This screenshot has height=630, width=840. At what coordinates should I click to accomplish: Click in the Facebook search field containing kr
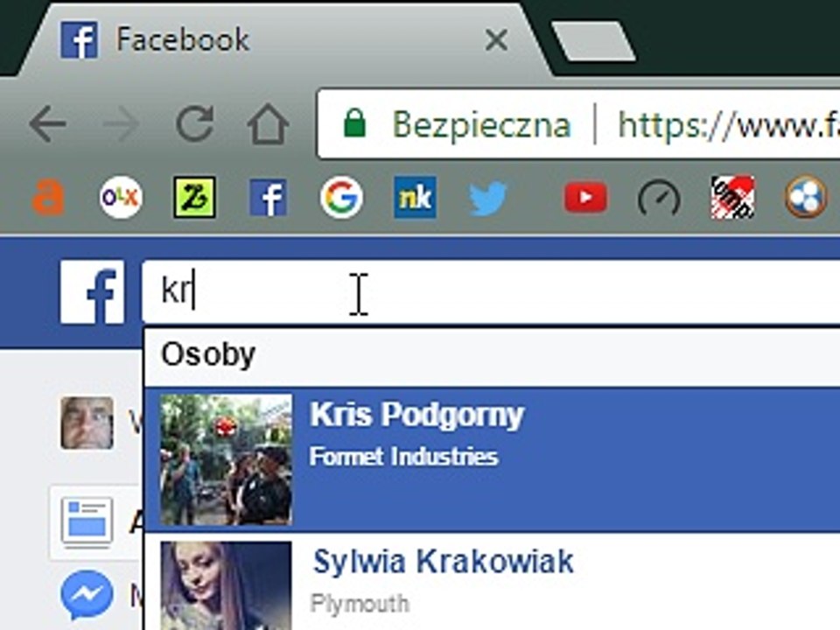[x=491, y=291]
